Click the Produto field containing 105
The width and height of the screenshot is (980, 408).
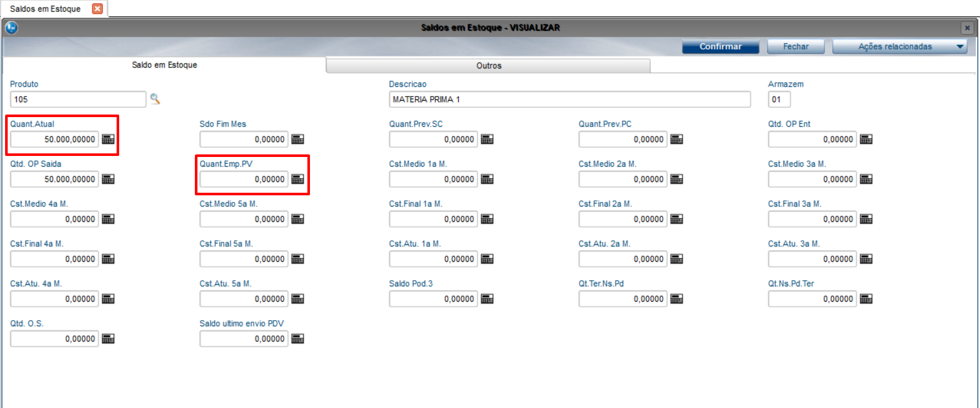pyautogui.click(x=78, y=99)
